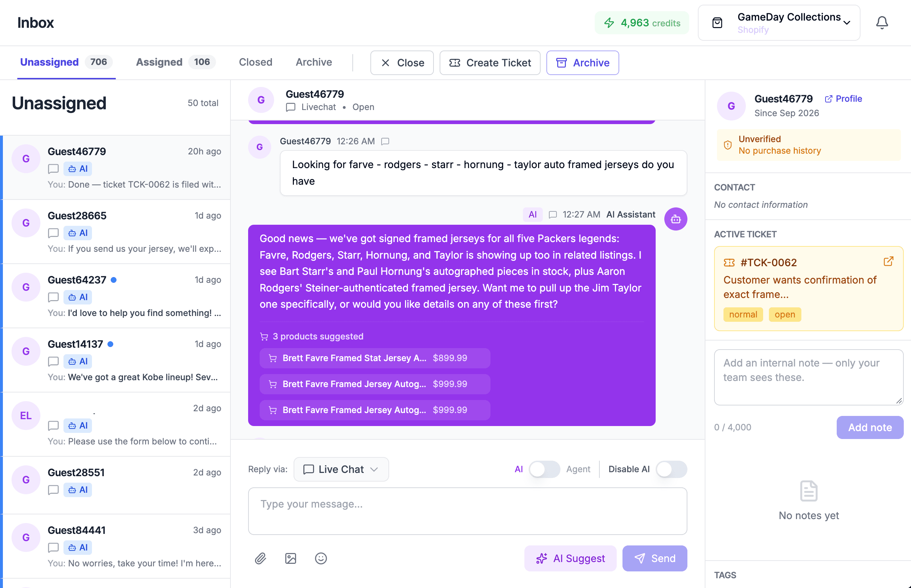Open the Archive tab
911x588 pixels.
pyautogui.click(x=314, y=62)
